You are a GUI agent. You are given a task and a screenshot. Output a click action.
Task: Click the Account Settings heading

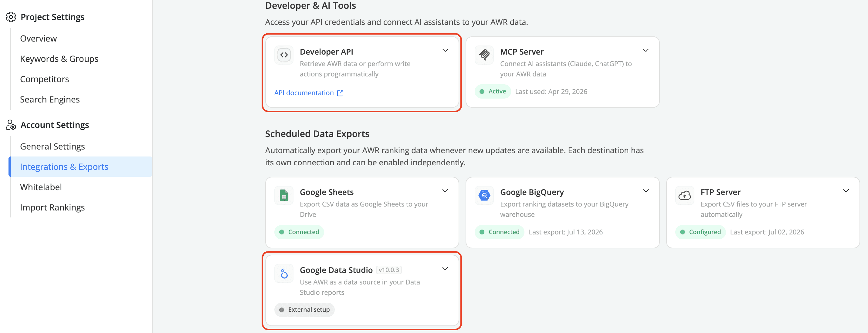(x=55, y=125)
